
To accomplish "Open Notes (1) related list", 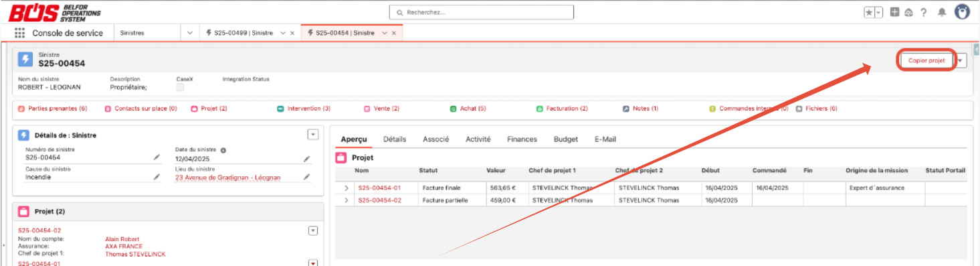I will pos(646,109).
